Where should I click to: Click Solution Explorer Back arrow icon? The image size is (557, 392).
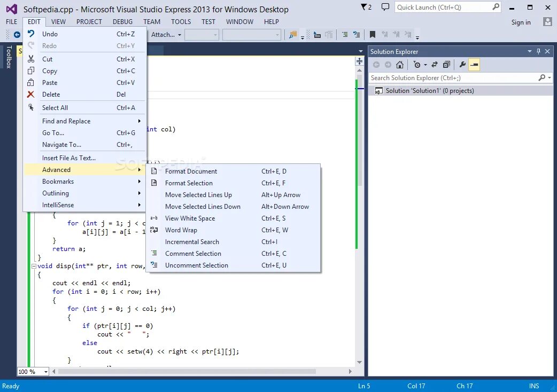click(x=376, y=65)
